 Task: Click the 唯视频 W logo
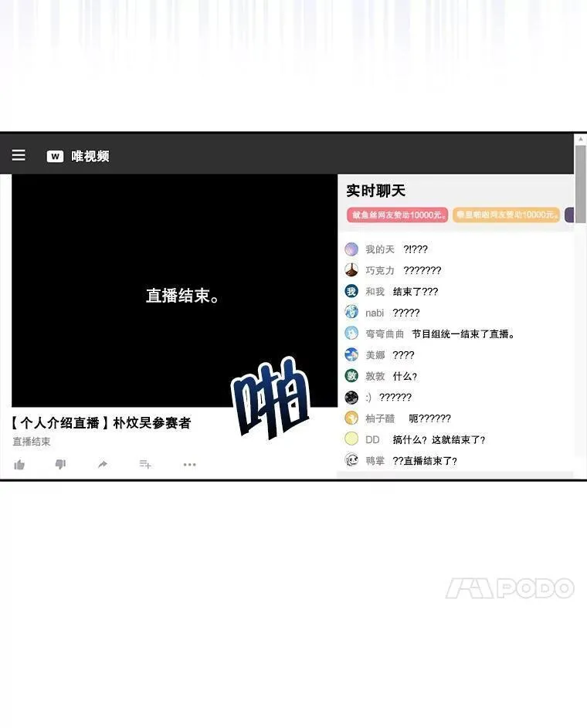55,156
